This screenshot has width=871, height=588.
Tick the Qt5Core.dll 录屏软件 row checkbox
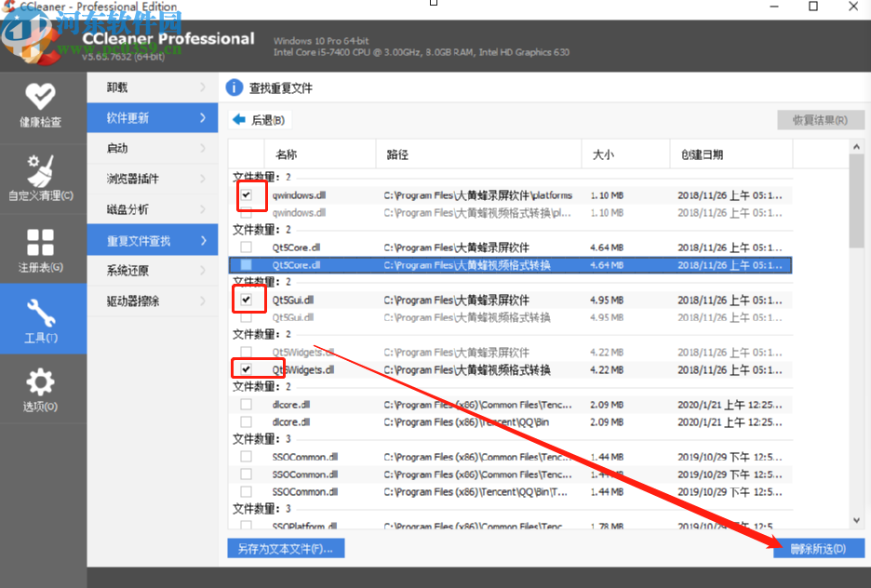[246, 247]
